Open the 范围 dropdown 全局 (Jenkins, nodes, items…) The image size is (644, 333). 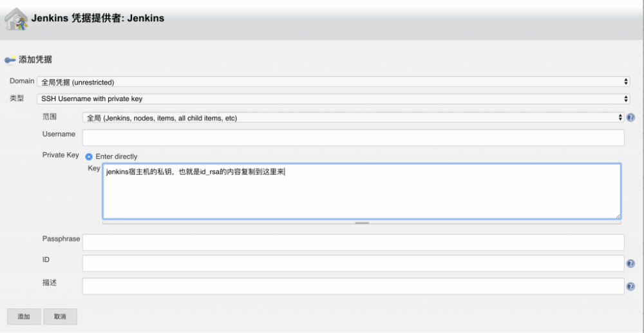pyautogui.click(x=353, y=117)
